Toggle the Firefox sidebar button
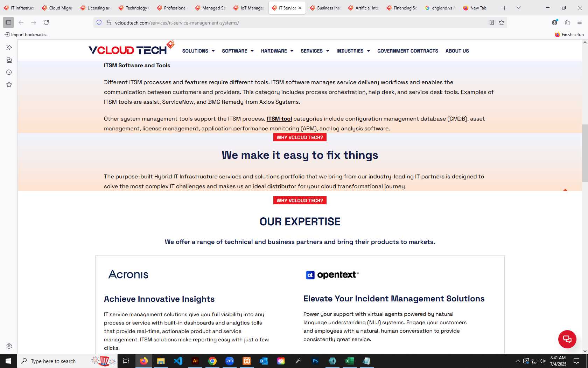The width and height of the screenshot is (588, 368). click(8, 22)
